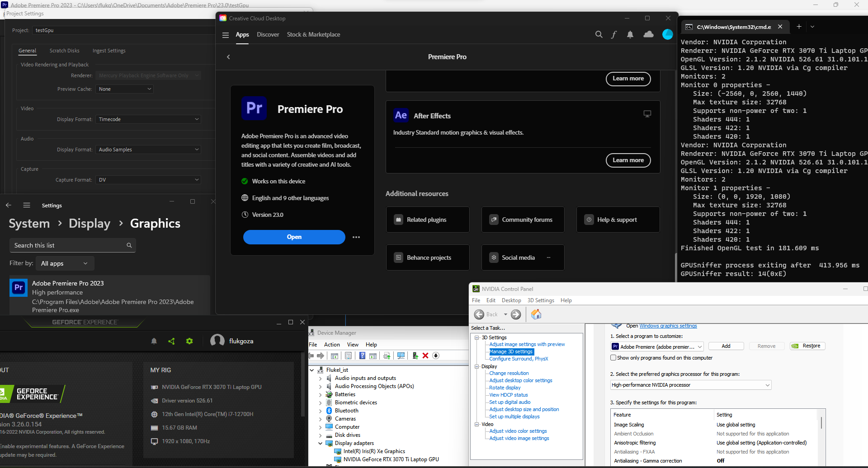The height and width of the screenshot is (468, 868).
Task: Click the NVIDIA logo home button in Control Panel
Action: [x=536, y=314]
